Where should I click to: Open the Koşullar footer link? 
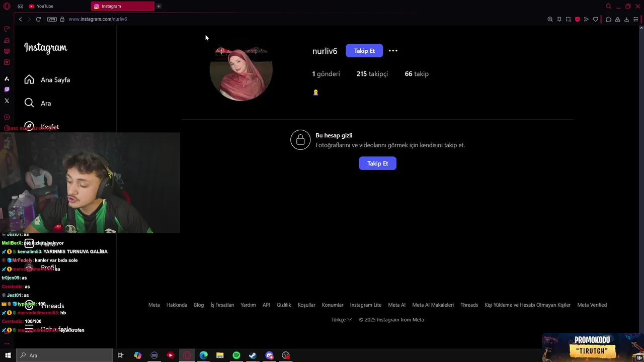(306, 305)
